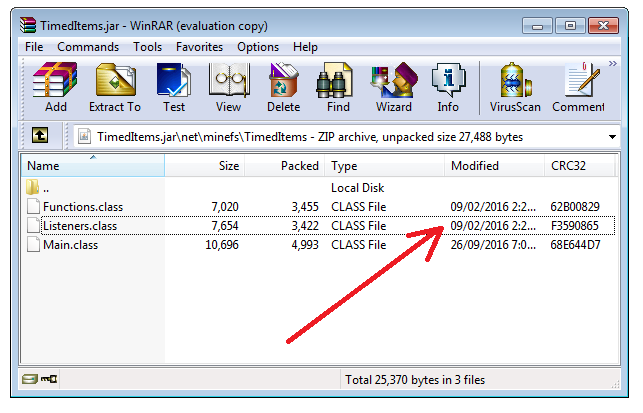The height and width of the screenshot is (413, 643).
Task: Run the Test archive tool
Action: tap(174, 87)
